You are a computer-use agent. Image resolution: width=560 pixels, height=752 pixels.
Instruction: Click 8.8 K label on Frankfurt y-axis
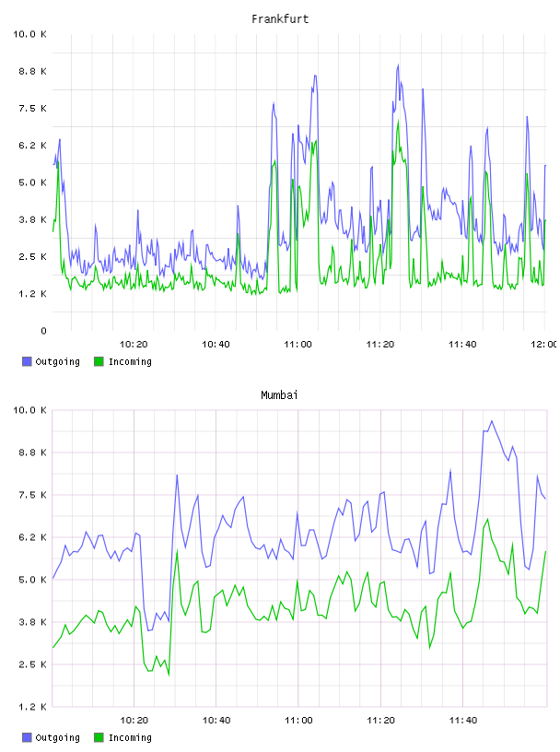32,72
